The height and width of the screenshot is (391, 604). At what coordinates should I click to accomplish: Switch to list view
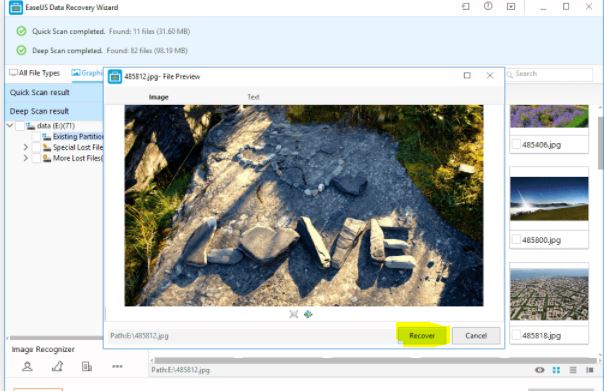point(573,370)
